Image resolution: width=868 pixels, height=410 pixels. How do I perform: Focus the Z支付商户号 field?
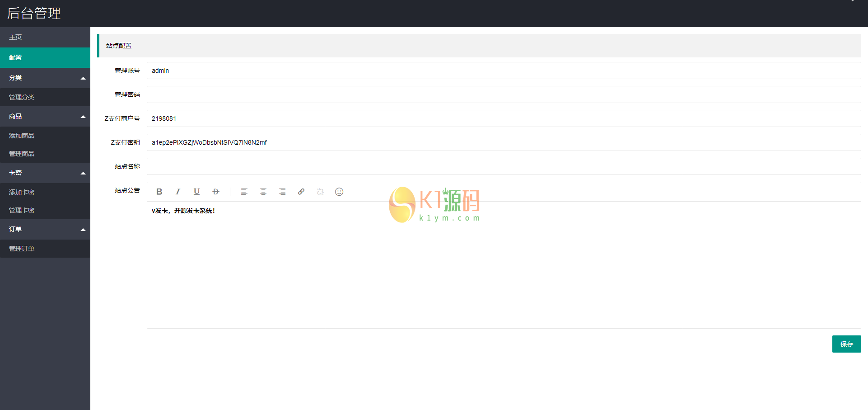[504, 118]
